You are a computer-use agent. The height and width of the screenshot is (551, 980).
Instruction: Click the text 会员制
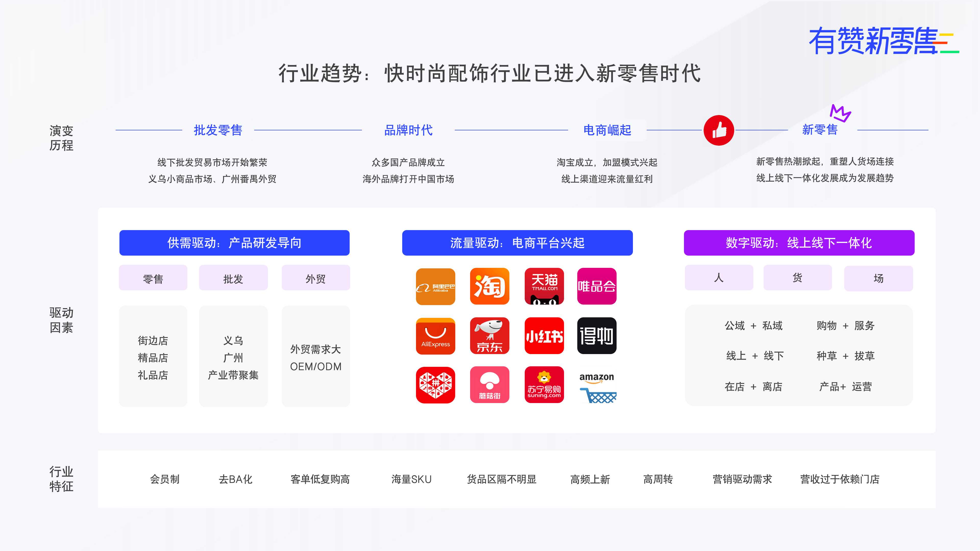[165, 479]
